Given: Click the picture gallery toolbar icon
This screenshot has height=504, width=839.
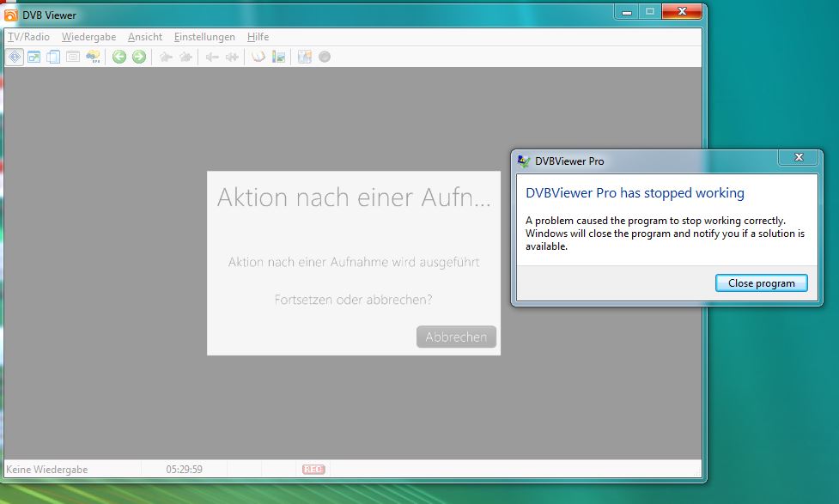Looking at the screenshot, I should [278, 58].
